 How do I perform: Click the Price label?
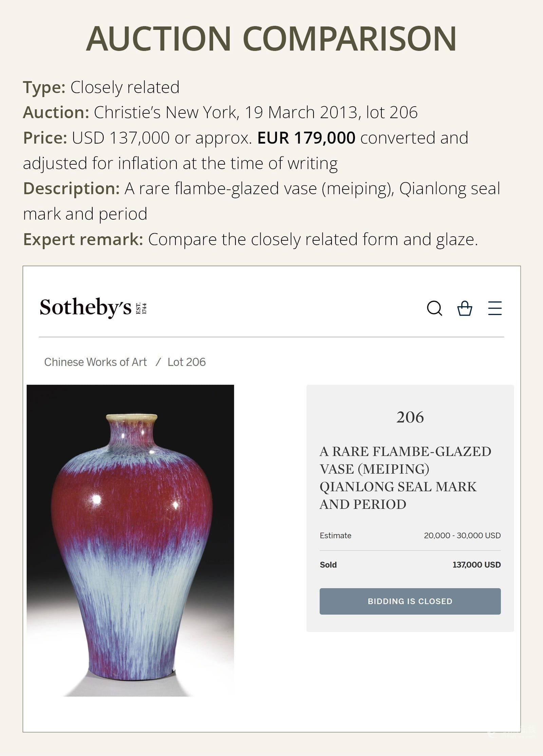[45, 138]
